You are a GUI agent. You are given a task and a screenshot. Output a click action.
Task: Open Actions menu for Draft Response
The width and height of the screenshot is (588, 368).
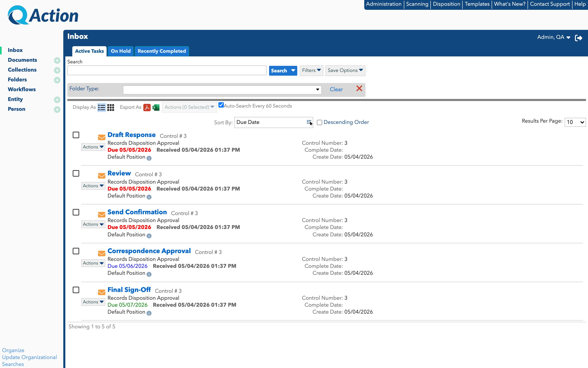pos(93,147)
